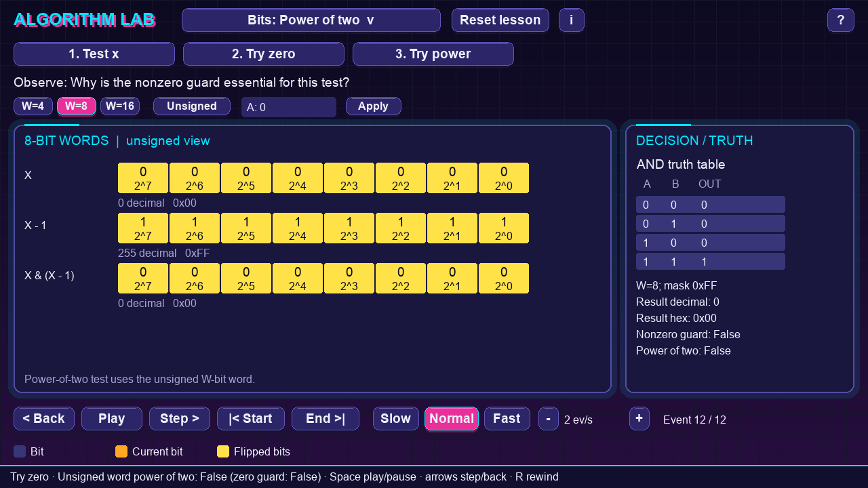Image resolution: width=868 pixels, height=488 pixels.
Task: Click the Bit legend color swatch
Action: [20, 451]
